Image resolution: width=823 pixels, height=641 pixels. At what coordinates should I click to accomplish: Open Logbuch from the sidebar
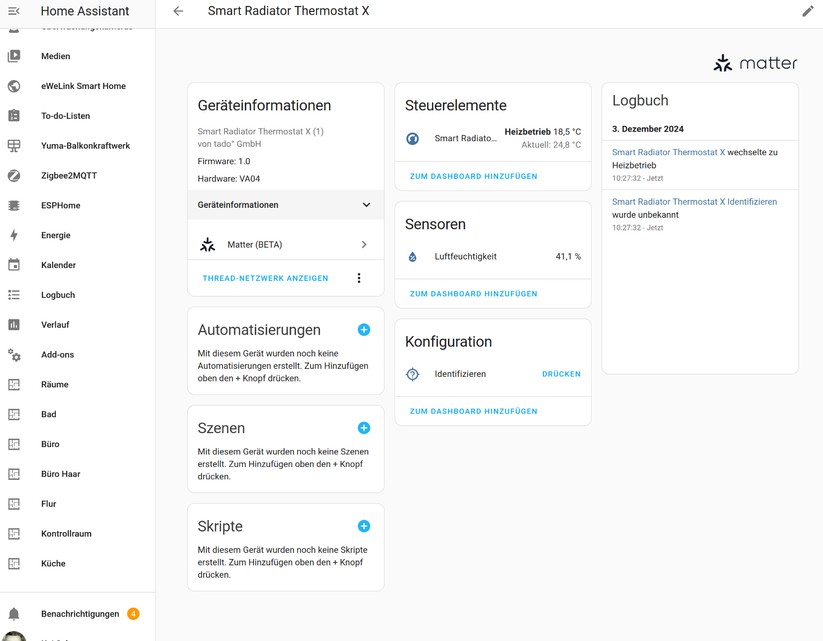(14, 294)
